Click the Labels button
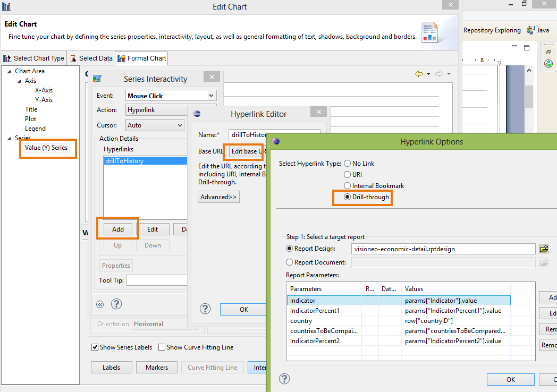 [x=112, y=368]
